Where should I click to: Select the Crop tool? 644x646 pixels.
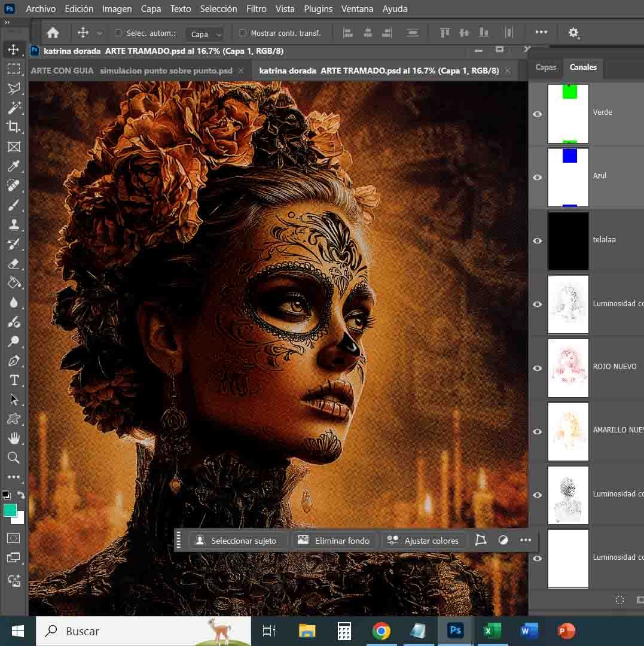tap(13, 127)
